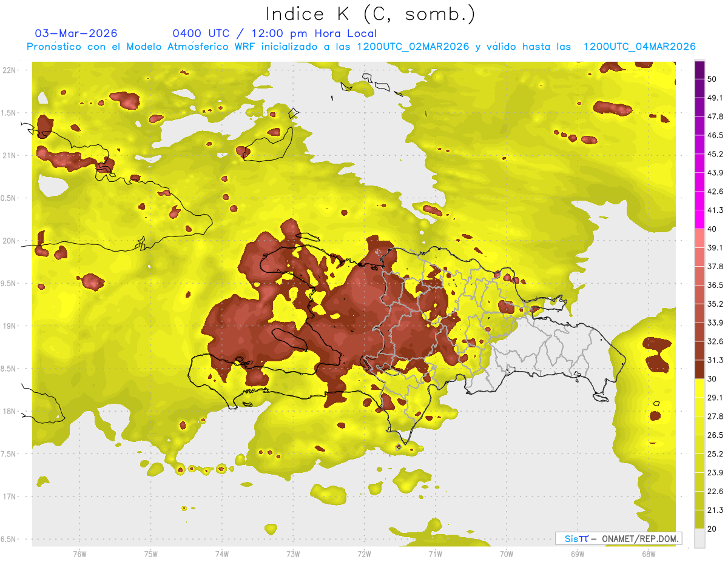
Task: Click the '31.3' colorbar label
Action: 716,360
